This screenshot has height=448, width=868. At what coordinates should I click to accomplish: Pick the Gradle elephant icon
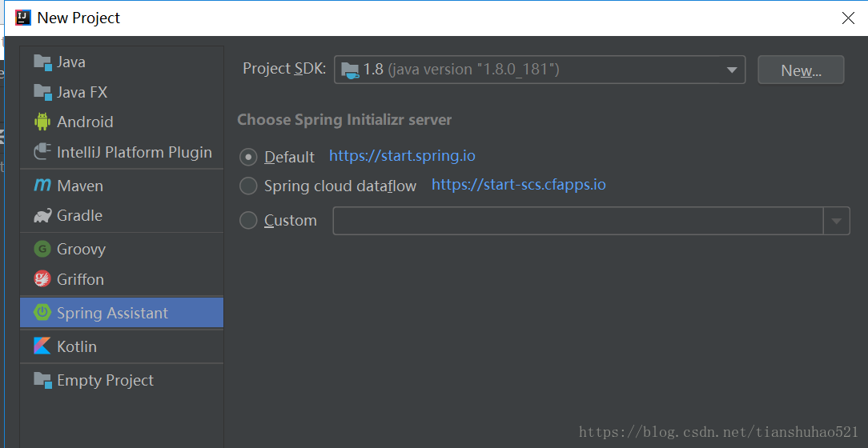tap(42, 216)
